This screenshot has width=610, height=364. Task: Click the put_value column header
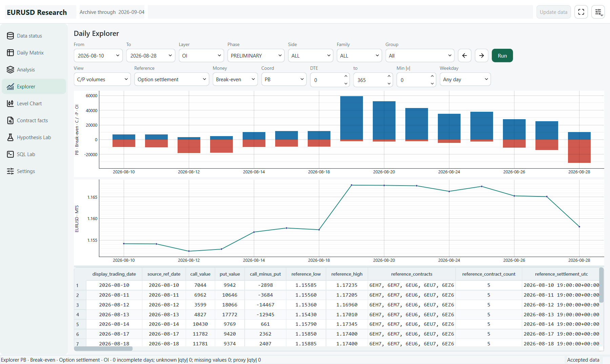tap(230, 274)
